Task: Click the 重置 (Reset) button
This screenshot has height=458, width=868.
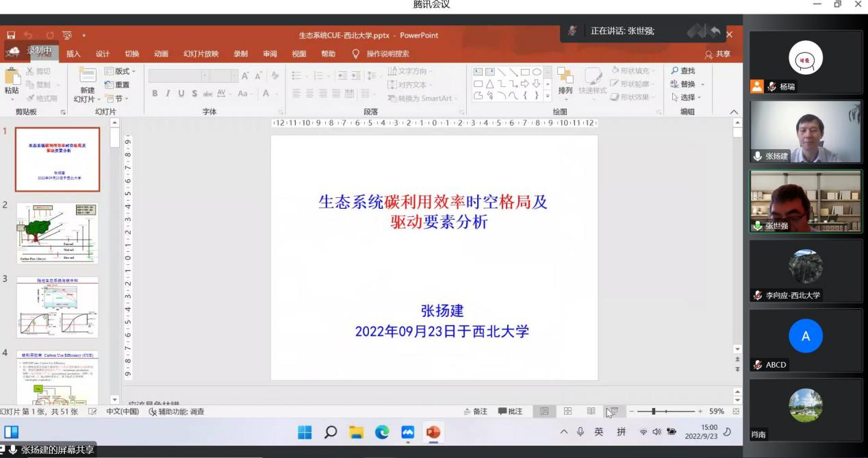Action: [117, 84]
